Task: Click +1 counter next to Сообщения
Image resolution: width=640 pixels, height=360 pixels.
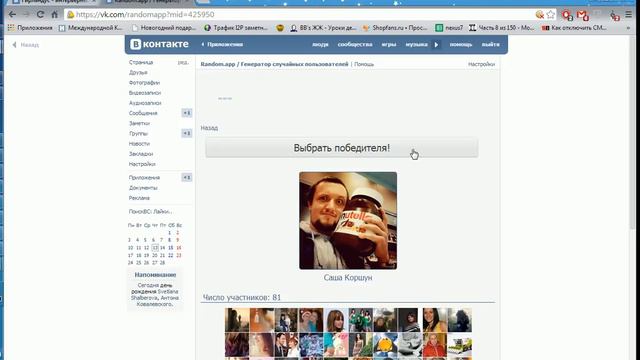Action: tap(187, 113)
